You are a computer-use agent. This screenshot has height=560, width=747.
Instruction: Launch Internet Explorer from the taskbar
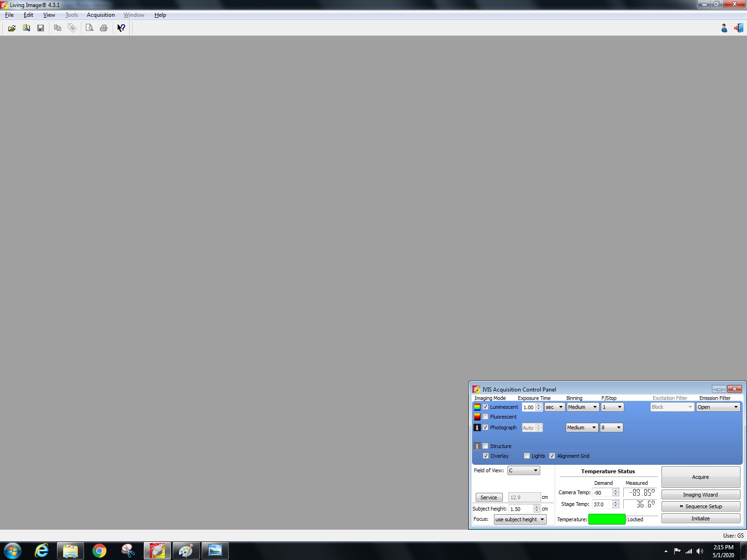tap(42, 551)
